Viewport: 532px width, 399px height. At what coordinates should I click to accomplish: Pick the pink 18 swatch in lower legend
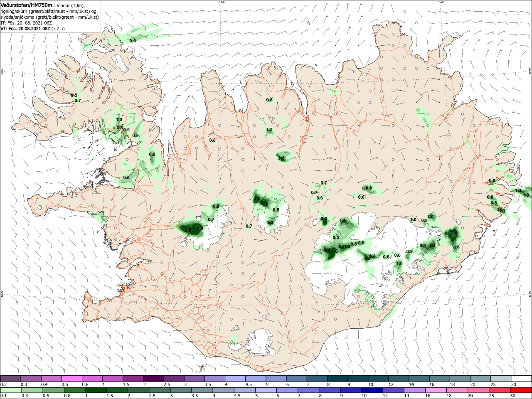tap(457, 390)
